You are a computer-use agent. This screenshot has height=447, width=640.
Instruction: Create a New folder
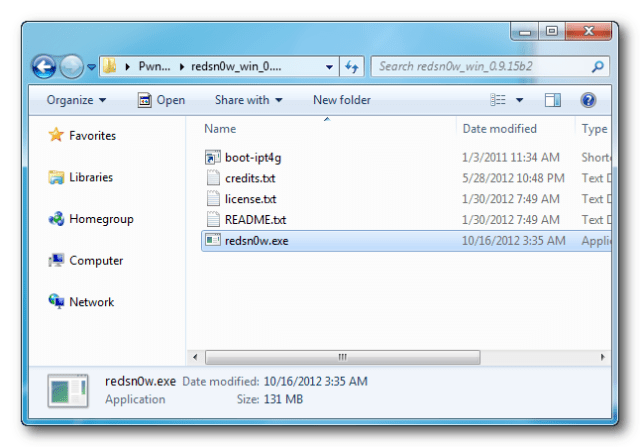[x=342, y=100]
